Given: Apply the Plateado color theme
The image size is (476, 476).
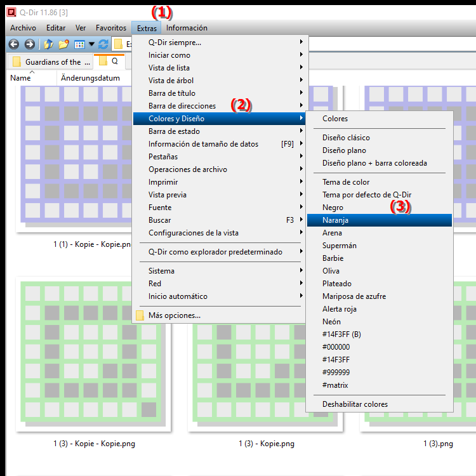Looking at the screenshot, I should (380, 284).
